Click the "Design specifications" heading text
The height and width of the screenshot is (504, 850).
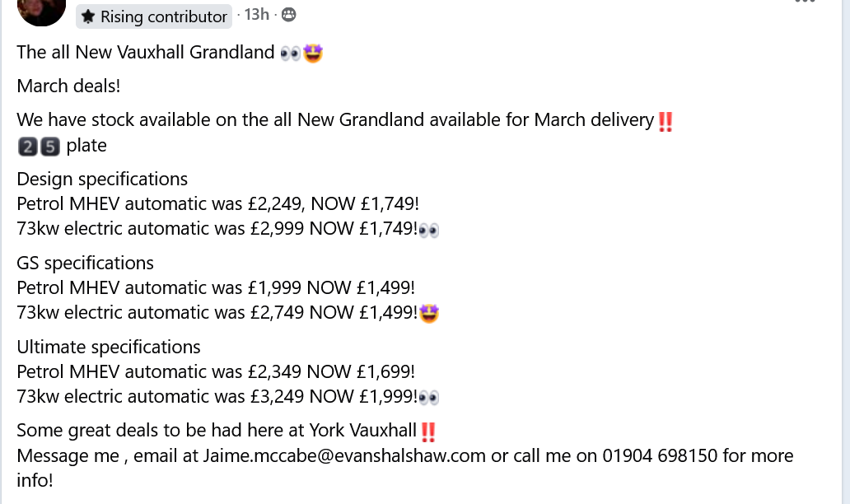tap(102, 180)
